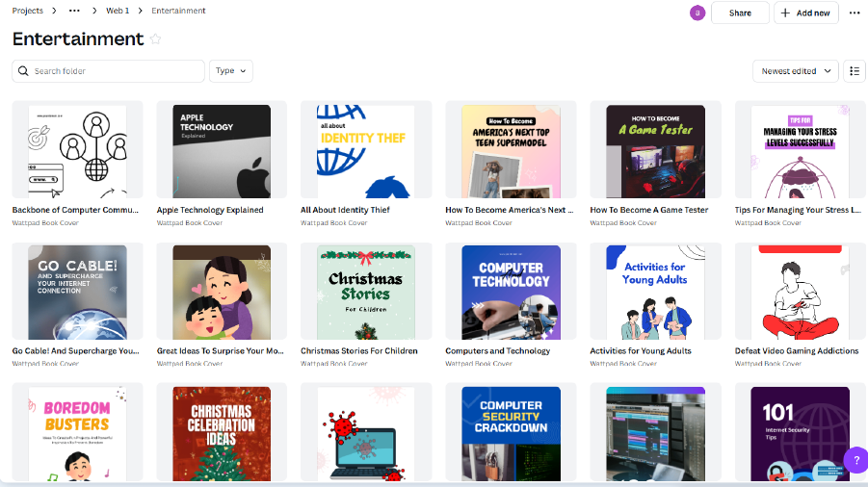Star the Entertainment folder
The image size is (868, 487).
pos(156,39)
